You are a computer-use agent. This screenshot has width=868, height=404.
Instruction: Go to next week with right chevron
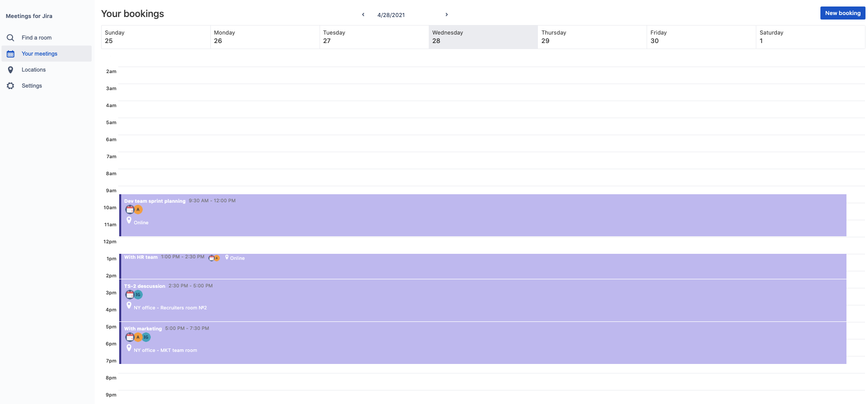pyautogui.click(x=446, y=15)
